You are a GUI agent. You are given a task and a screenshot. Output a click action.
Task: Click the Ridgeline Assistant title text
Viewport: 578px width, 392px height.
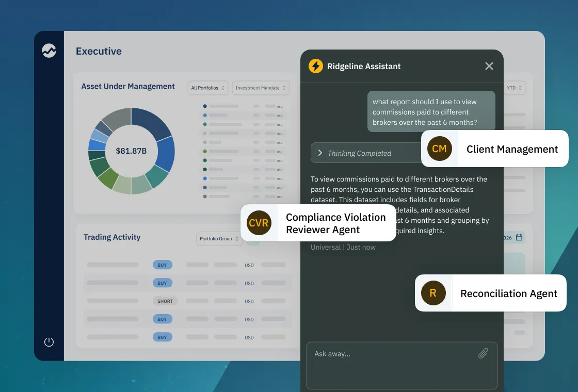coord(364,67)
